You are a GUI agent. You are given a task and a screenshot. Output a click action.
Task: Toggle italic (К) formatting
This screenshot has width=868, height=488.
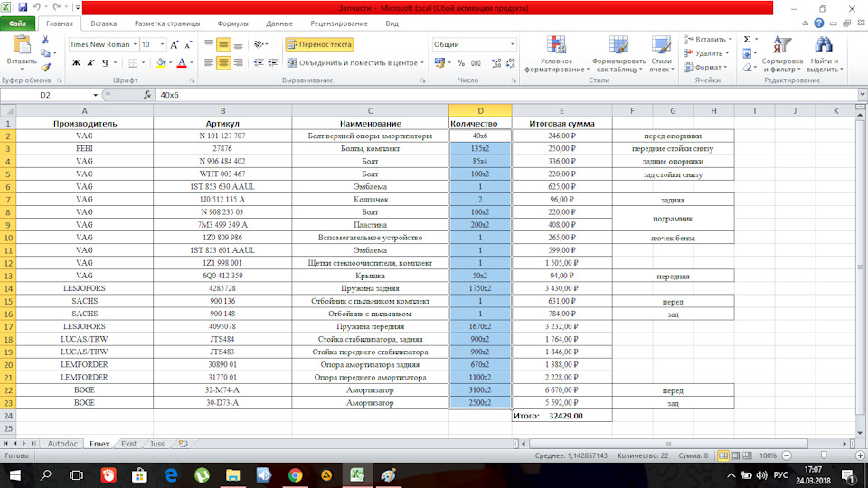click(x=90, y=63)
